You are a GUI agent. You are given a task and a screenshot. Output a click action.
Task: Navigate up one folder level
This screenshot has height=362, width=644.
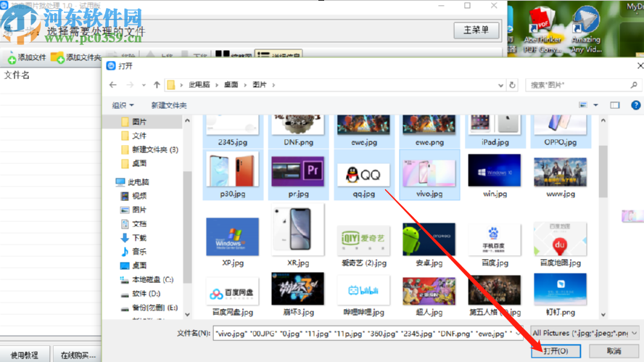(157, 85)
